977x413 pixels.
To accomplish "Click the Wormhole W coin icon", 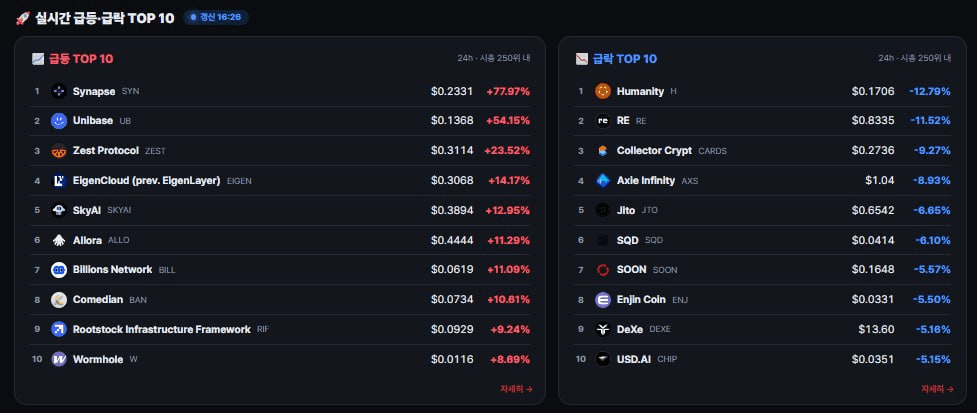I will coord(59,359).
